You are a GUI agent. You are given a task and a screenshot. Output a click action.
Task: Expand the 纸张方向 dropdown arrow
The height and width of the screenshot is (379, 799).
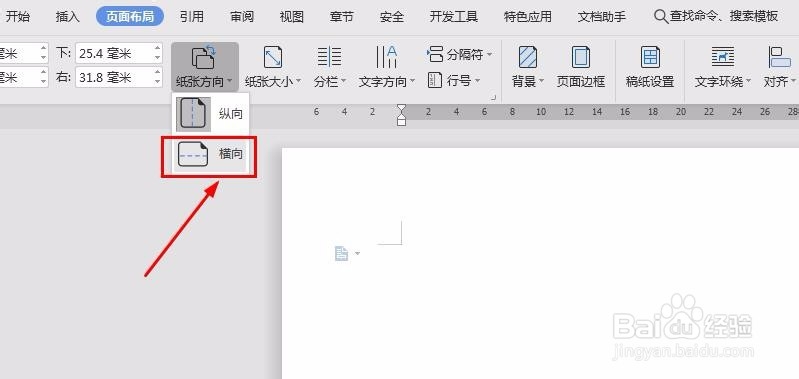click(230, 82)
